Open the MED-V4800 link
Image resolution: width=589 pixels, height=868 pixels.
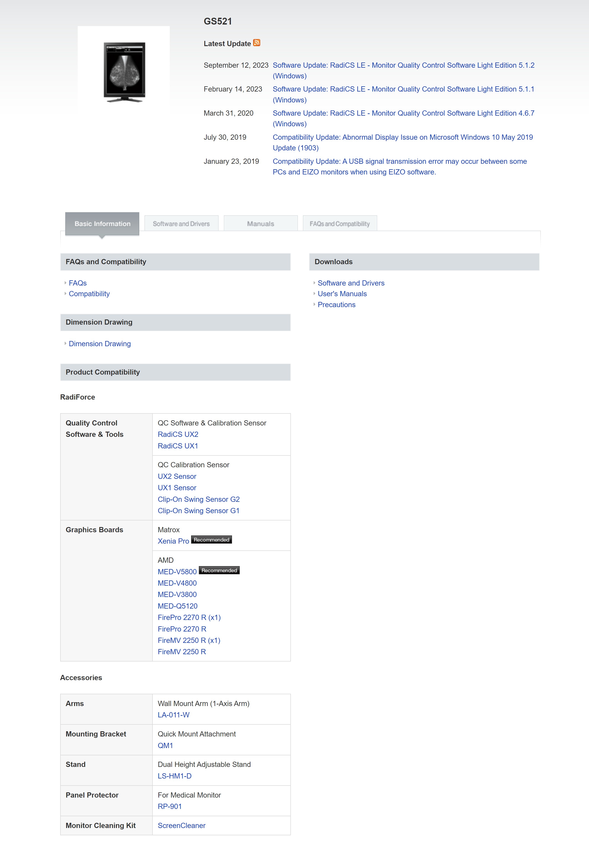(177, 583)
